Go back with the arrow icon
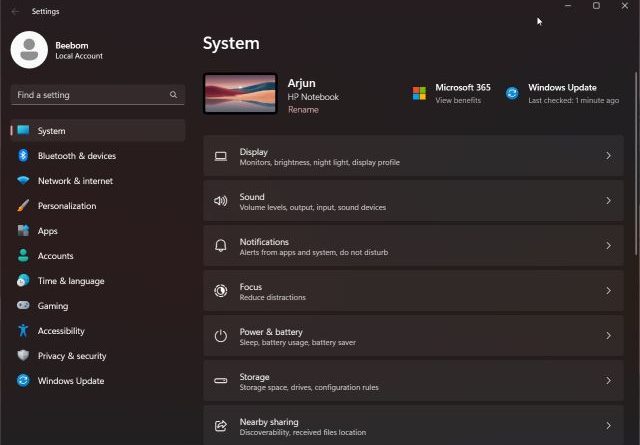640x445 pixels. [15, 11]
